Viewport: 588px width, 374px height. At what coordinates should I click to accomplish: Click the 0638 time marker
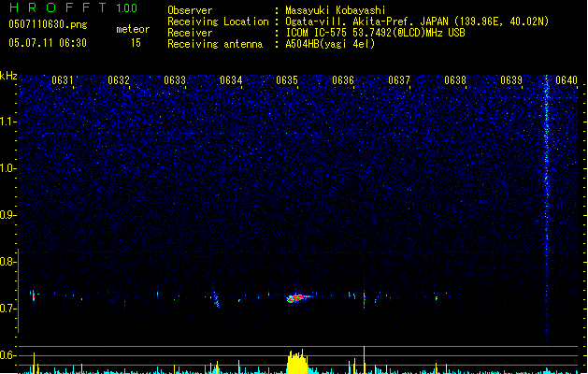click(x=455, y=79)
